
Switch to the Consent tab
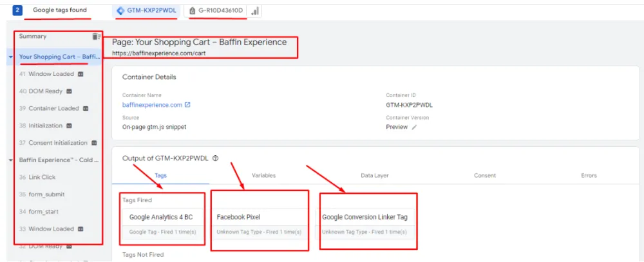pyautogui.click(x=485, y=175)
